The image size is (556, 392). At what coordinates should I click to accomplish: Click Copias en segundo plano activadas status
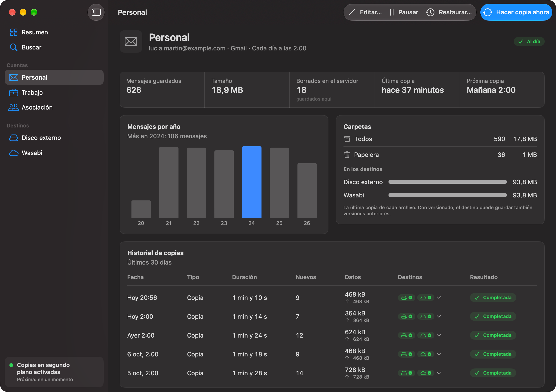click(x=54, y=372)
